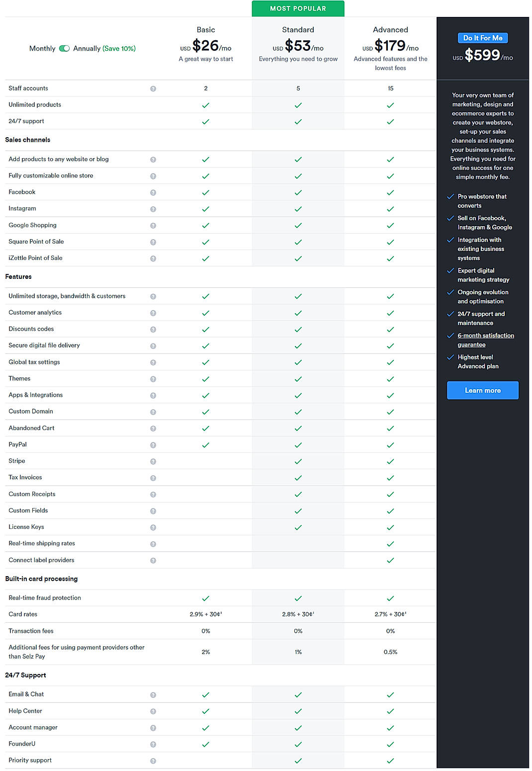Viewport: 532px width, 771px height.
Task: View help info for Themes
Action: [153, 379]
